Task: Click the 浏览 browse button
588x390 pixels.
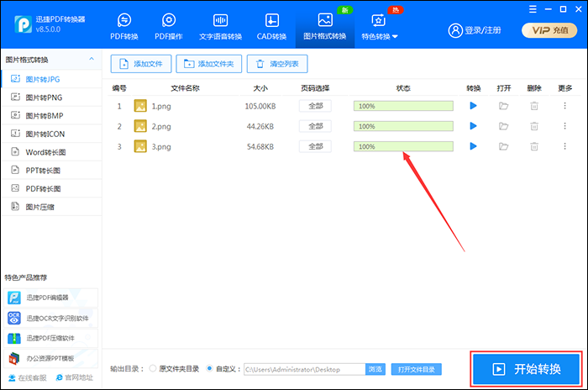Action: [375, 369]
